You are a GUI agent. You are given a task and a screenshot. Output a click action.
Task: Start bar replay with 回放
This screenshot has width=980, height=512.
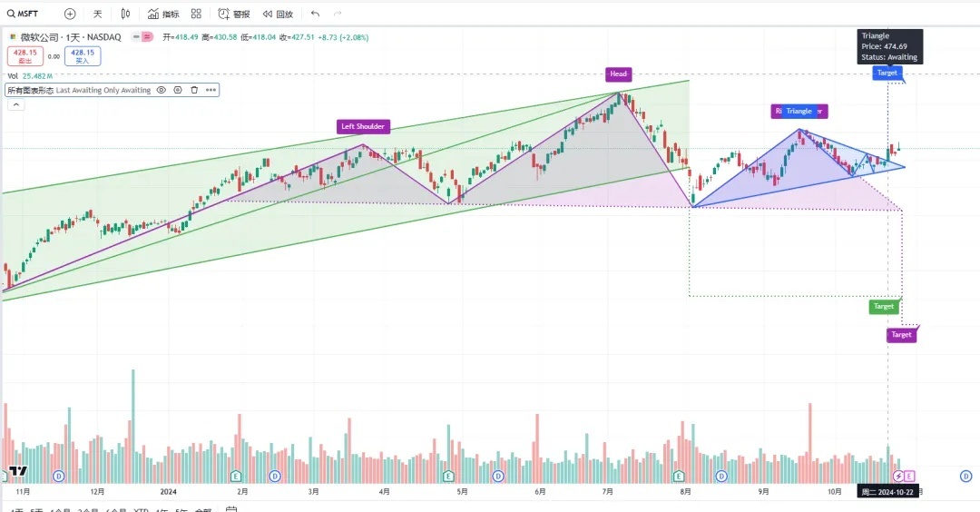pyautogui.click(x=278, y=14)
